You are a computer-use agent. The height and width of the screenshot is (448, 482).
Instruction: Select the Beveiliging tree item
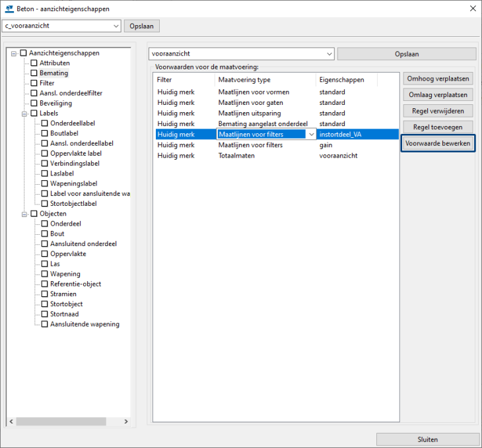point(55,104)
